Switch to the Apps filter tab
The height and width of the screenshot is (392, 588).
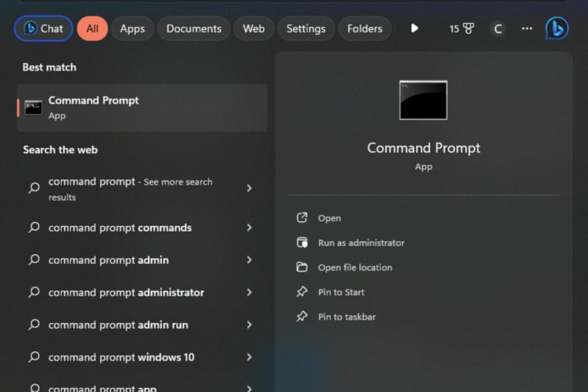pyautogui.click(x=132, y=29)
